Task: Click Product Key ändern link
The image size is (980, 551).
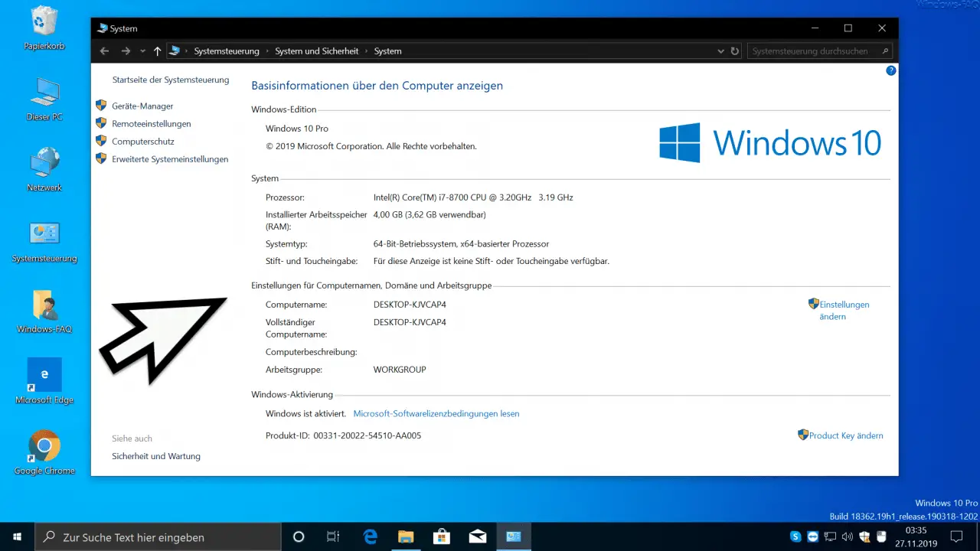Action: [x=846, y=435]
